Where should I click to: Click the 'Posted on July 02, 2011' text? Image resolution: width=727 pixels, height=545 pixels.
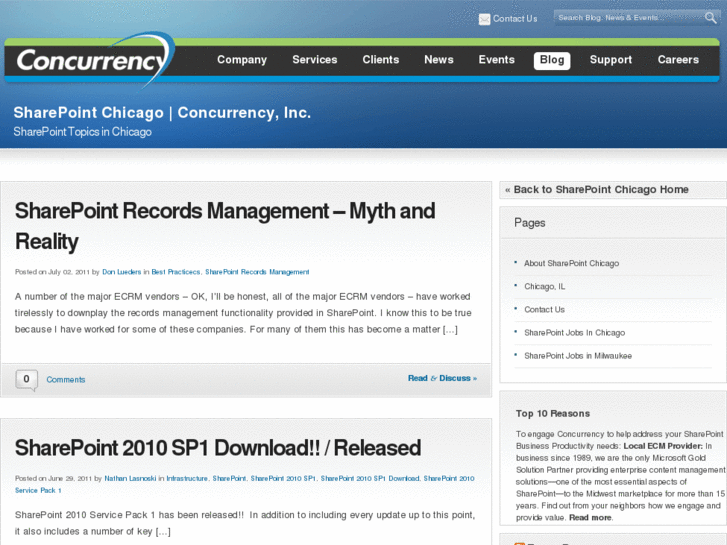click(x=52, y=272)
